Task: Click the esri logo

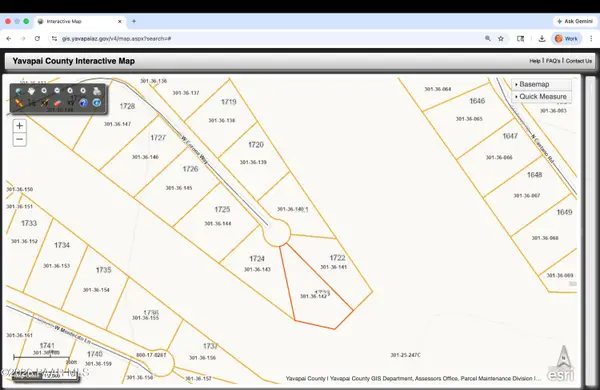Action: 561,375
